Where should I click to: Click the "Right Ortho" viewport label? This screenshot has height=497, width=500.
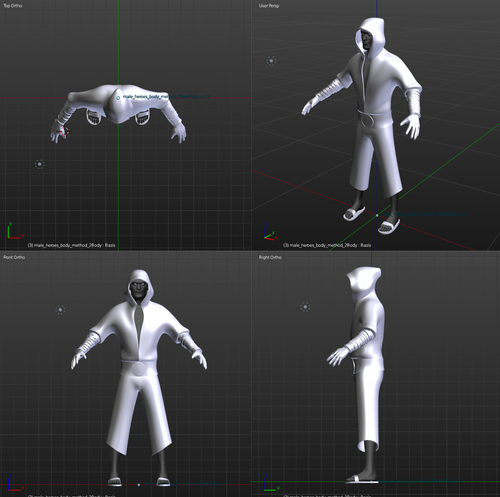click(270, 257)
